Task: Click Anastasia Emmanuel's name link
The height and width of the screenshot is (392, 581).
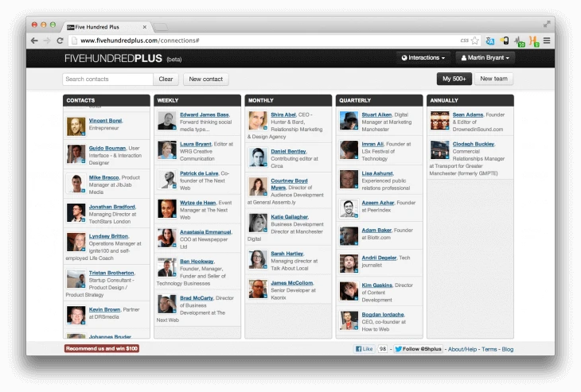Action: coord(205,232)
